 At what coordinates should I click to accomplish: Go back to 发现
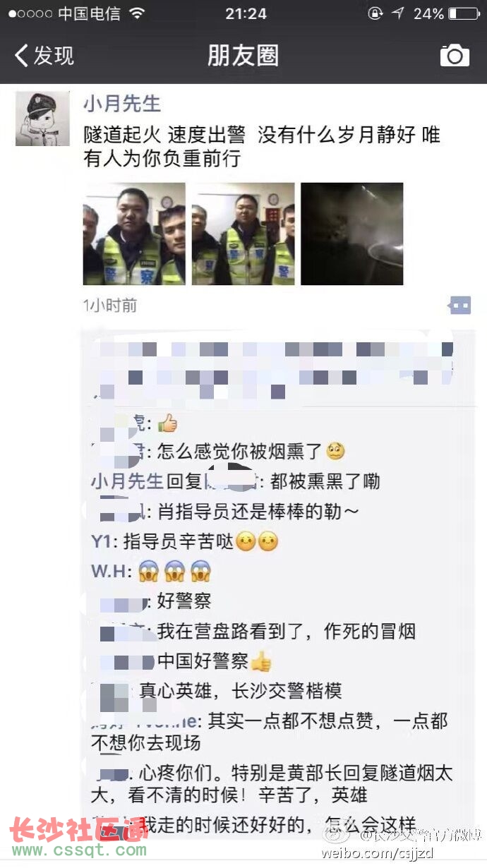point(44,55)
